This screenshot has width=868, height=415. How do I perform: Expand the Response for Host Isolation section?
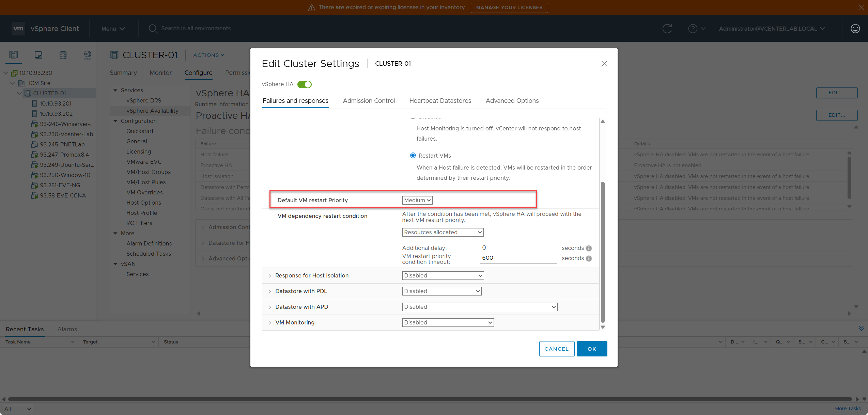pyautogui.click(x=269, y=275)
